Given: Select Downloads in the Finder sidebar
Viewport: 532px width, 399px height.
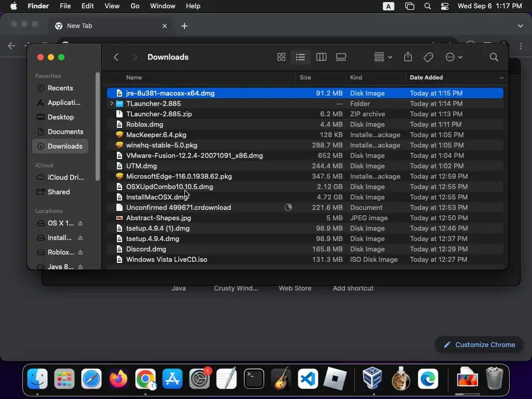Looking at the screenshot, I should [x=60, y=146].
